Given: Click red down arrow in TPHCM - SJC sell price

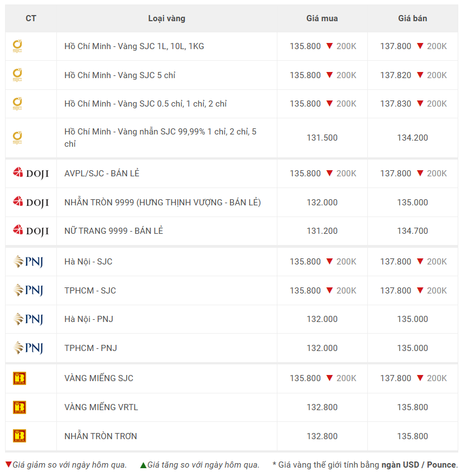Looking at the screenshot, I should tap(420, 291).
